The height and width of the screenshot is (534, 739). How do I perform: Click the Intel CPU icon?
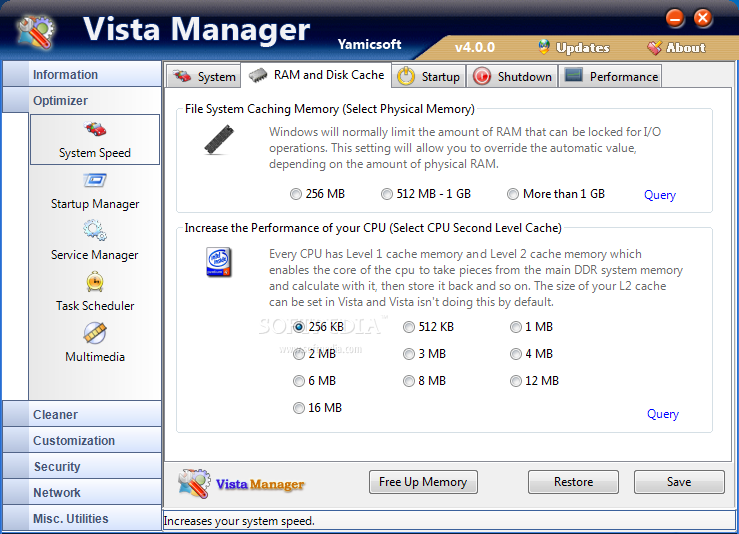click(x=218, y=262)
